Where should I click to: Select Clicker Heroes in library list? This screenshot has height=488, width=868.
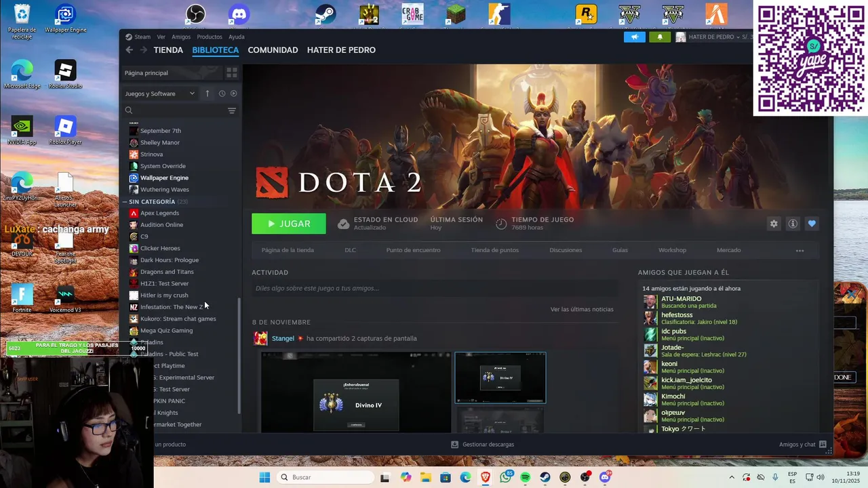point(160,248)
